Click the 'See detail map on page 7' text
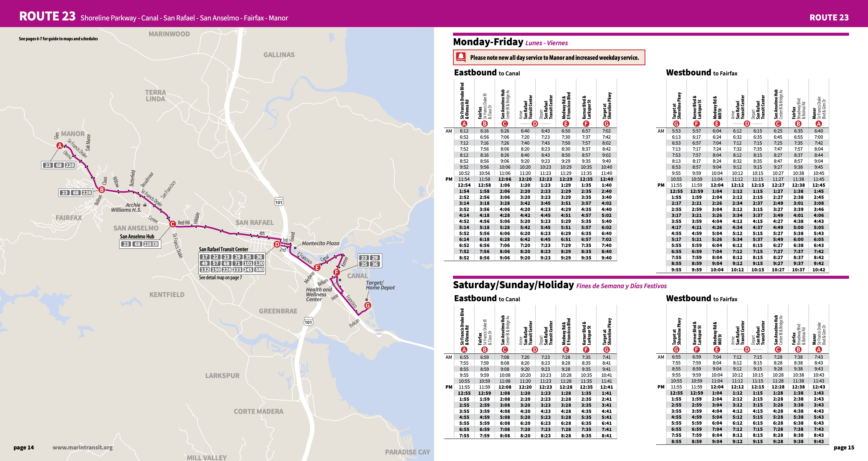Image resolution: width=868 pixels, height=461 pixels. click(220, 277)
